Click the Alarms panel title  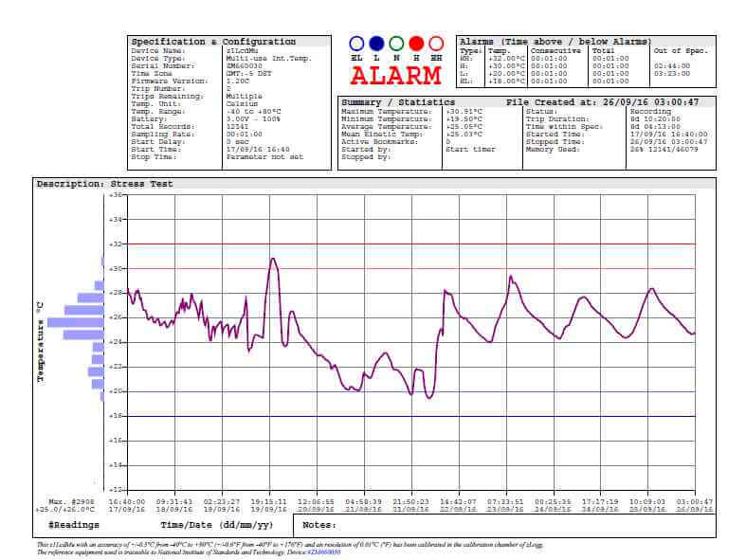(x=555, y=42)
